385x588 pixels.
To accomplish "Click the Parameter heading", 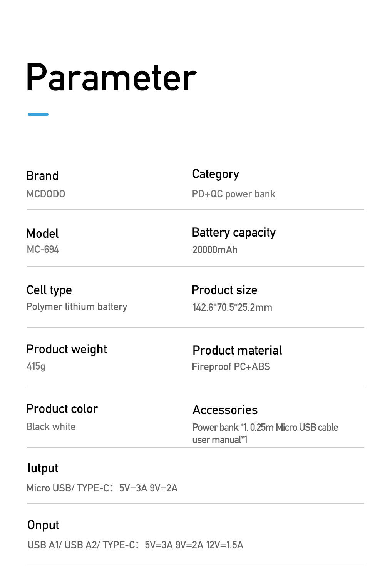I will [111, 78].
